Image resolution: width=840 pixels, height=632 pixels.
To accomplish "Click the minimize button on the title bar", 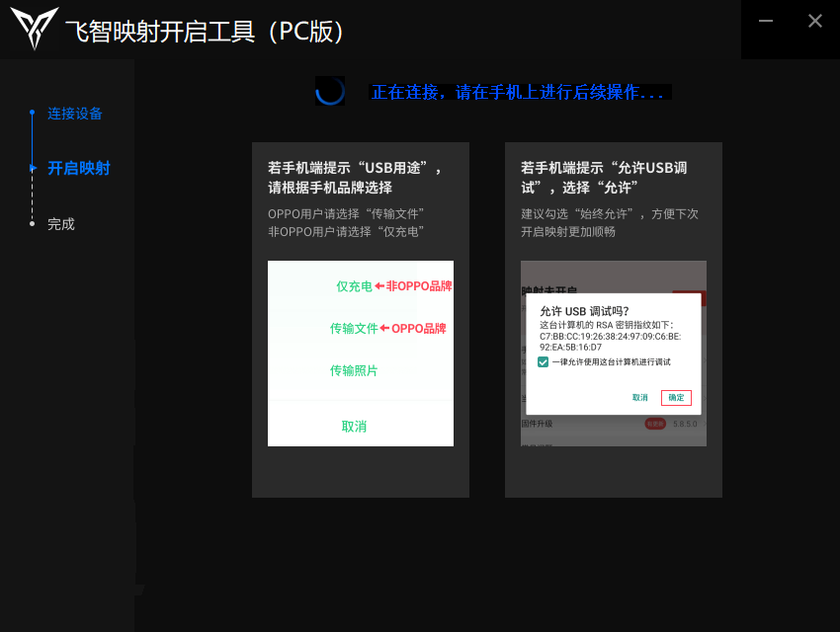I will [x=766, y=20].
